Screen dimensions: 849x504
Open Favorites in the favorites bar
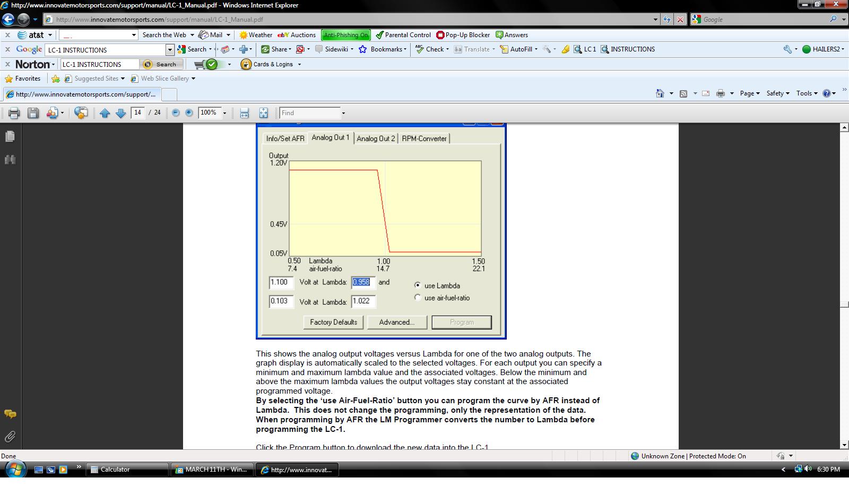click(23, 79)
